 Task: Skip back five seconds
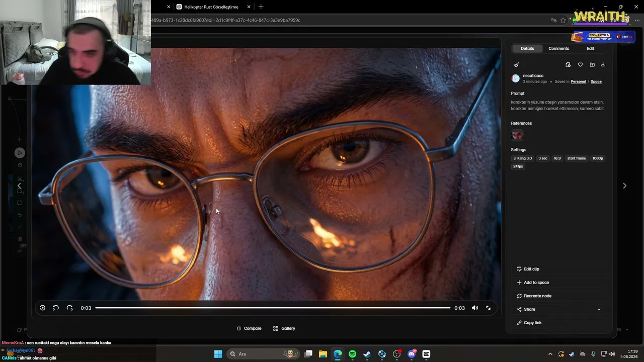pos(55,308)
